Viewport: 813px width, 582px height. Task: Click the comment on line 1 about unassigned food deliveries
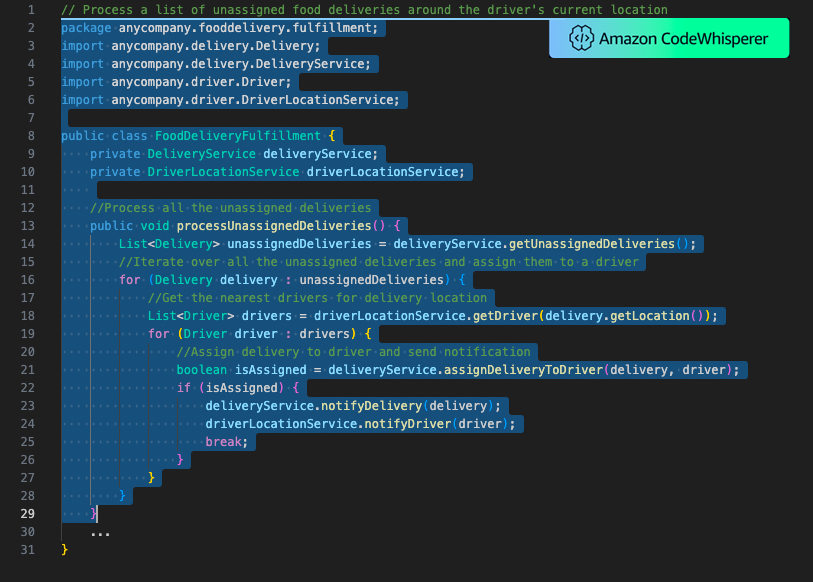point(365,10)
